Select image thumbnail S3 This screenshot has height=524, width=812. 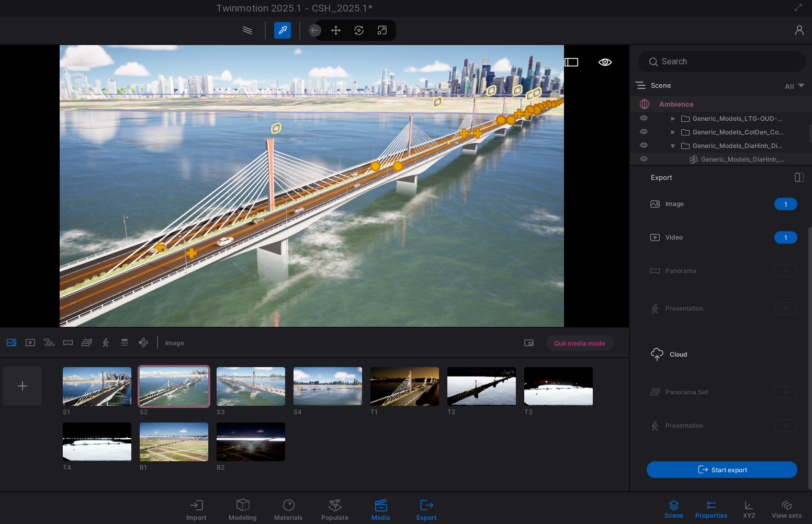pos(251,386)
